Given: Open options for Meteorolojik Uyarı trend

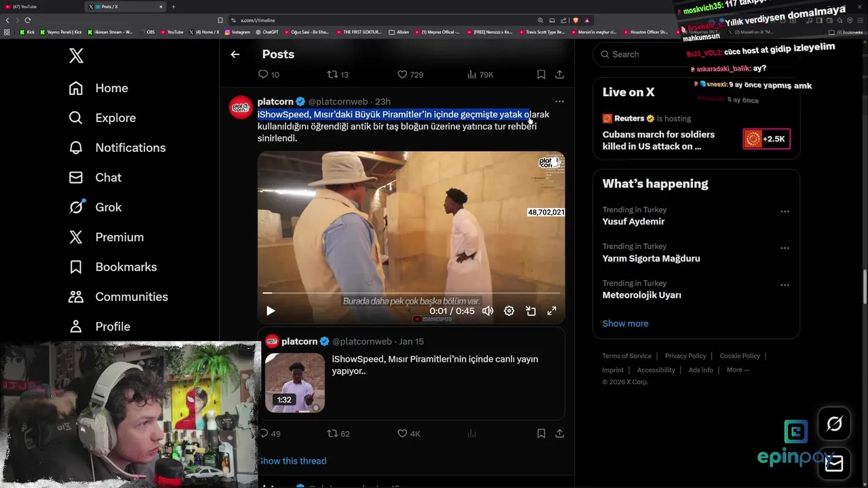Looking at the screenshot, I should (x=785, y=285).
